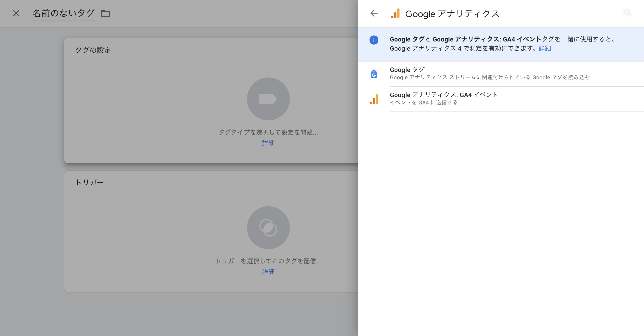
Task: Click the trigger placeholder circle icon
Action: [x=268, y=228]
